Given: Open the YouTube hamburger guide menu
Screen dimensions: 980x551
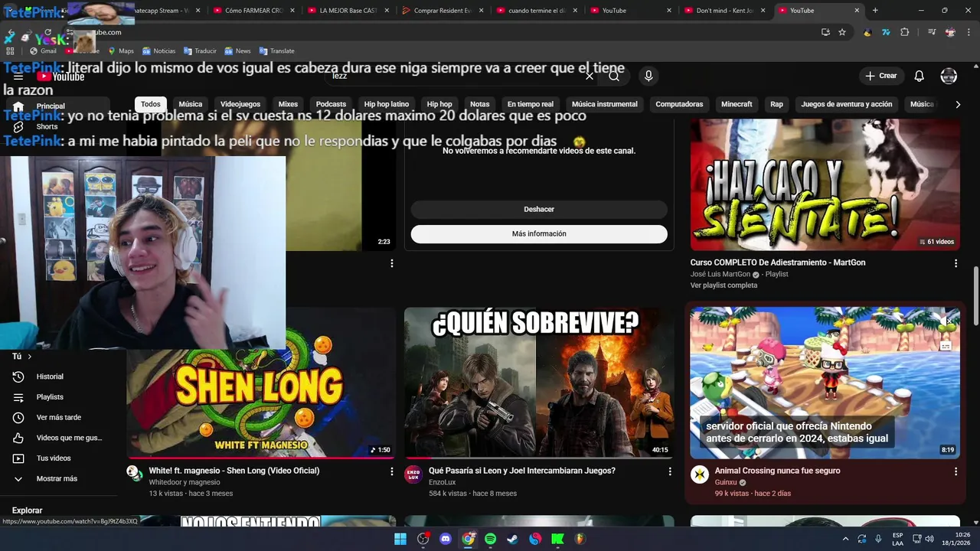Looking at the screenshot, I should coord(18,77).
